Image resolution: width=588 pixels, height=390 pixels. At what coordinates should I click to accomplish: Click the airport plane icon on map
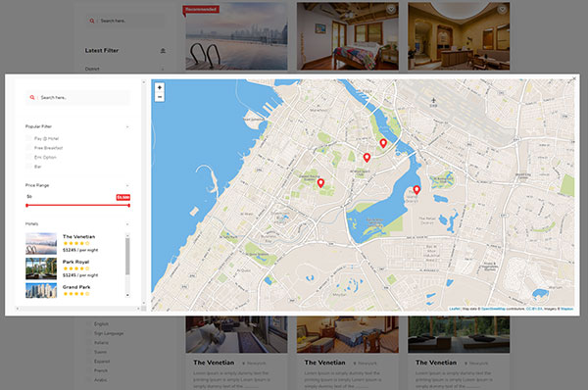coord(433,101)
